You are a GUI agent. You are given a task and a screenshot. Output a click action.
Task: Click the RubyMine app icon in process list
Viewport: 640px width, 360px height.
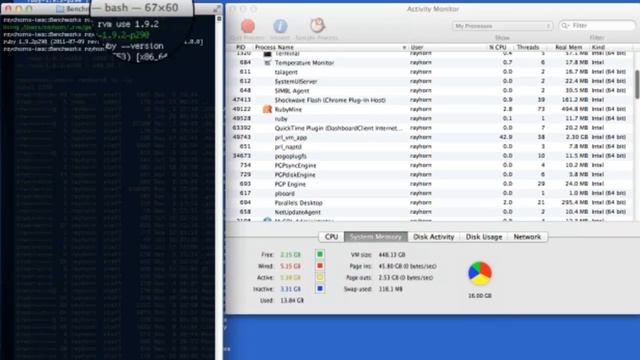click(267, 109)
